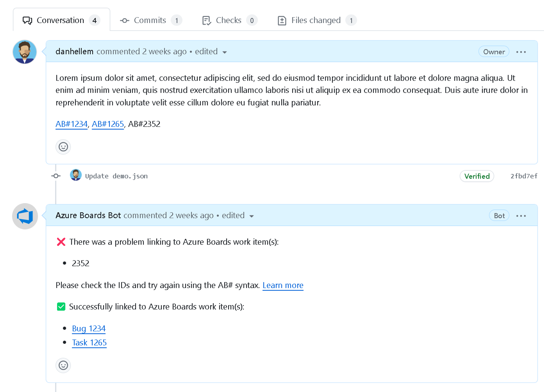
Task: Switch to the Commits tab
Action: pyautogui.click(x=150, y=20)
